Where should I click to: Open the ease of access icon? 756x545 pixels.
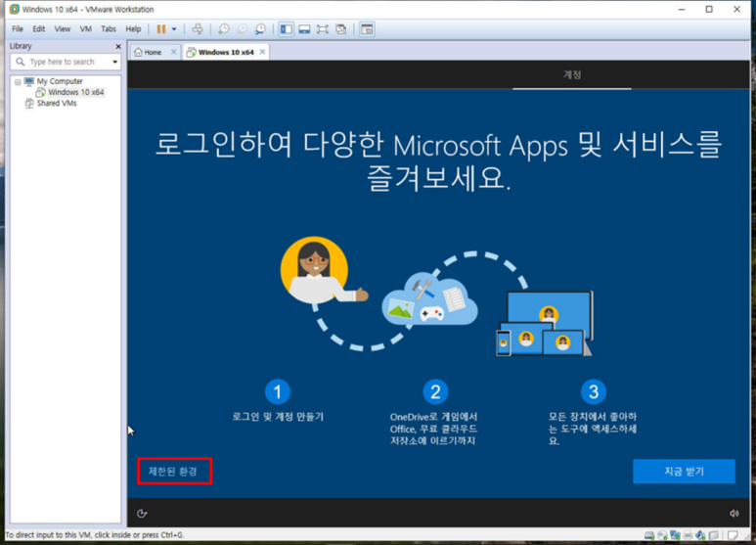(x=142, y=513)
